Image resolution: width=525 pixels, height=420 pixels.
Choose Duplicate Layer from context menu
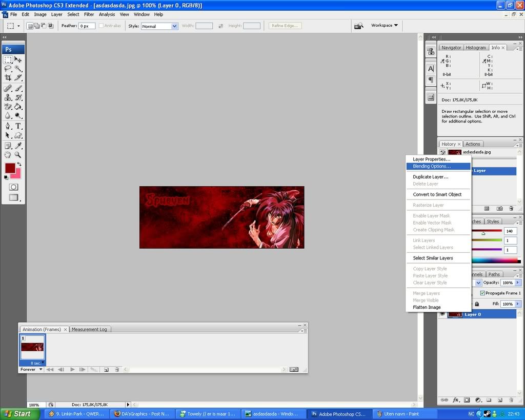(x=438, y=177)
